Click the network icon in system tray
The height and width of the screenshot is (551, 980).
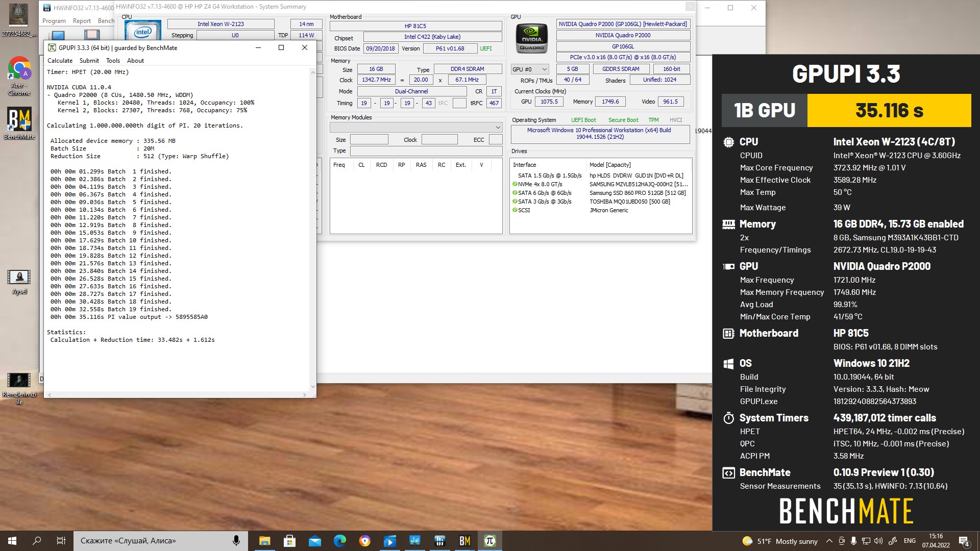(866, 541)
